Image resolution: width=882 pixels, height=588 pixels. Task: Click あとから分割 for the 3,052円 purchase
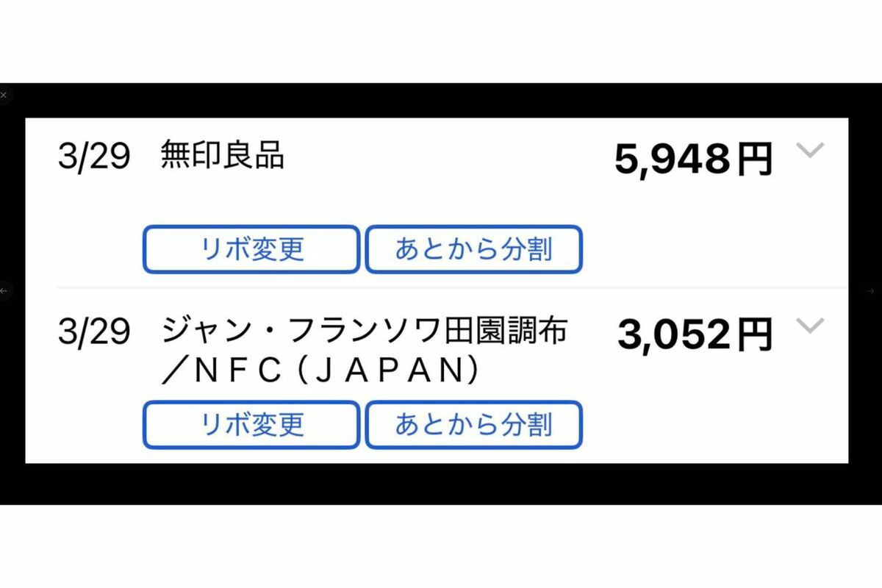[x=474, y=425]
